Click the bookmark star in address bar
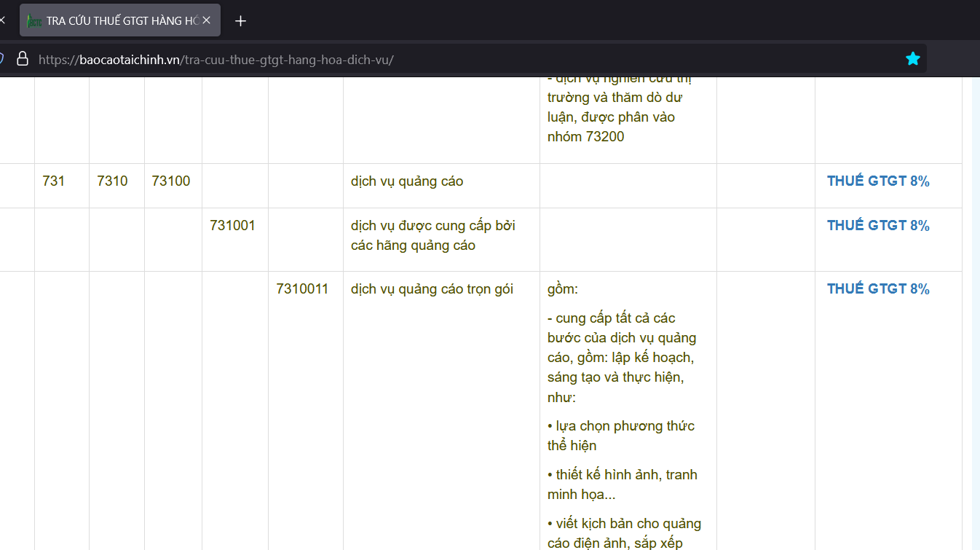980x550 pixels. tap(912, 59)
